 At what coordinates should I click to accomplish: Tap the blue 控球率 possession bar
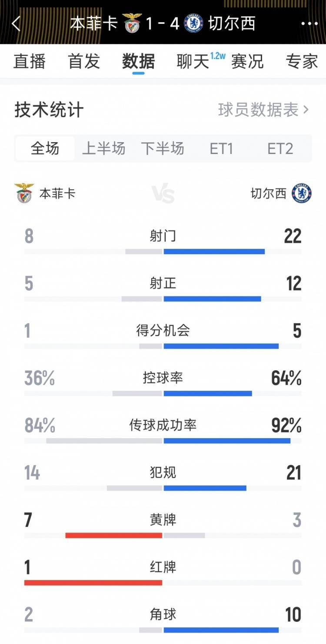[208, 393]
